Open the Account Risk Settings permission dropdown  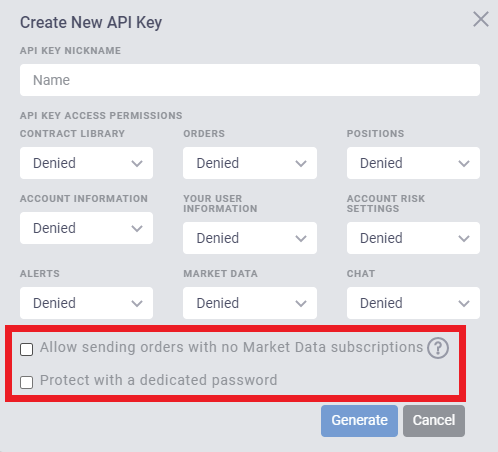point(413,238)
